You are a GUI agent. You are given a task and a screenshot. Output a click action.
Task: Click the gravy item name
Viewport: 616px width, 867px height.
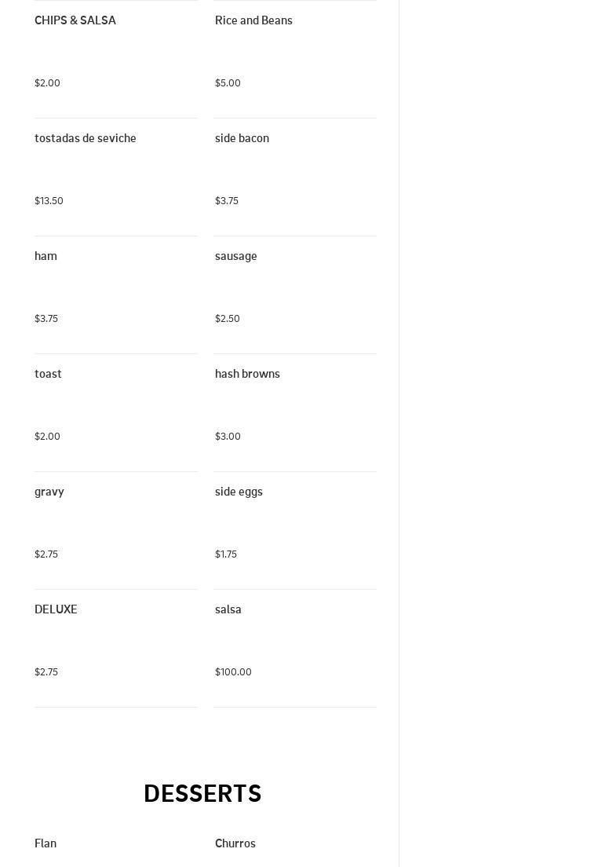point(49,492)
